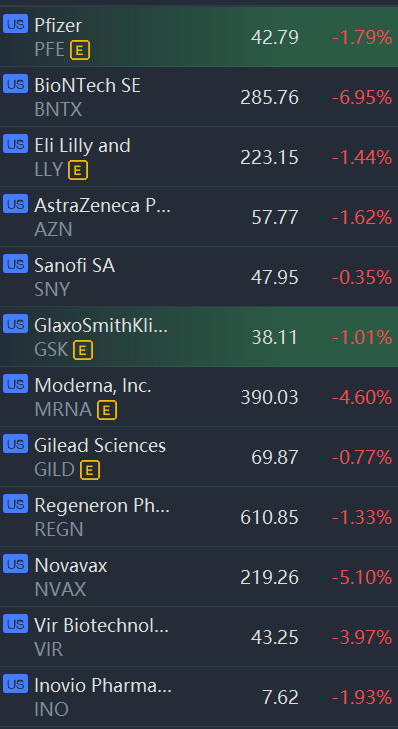
Task: Click the earnings E badge next to PFE
Action: [80, 51]
